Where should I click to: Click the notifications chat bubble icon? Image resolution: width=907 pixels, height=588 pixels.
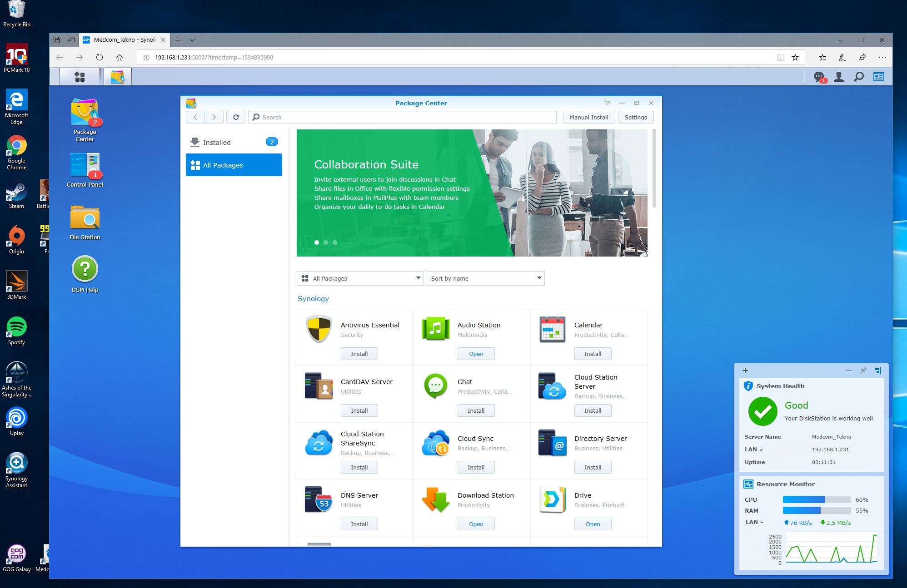pyautogui.click(x=819, y=77)
